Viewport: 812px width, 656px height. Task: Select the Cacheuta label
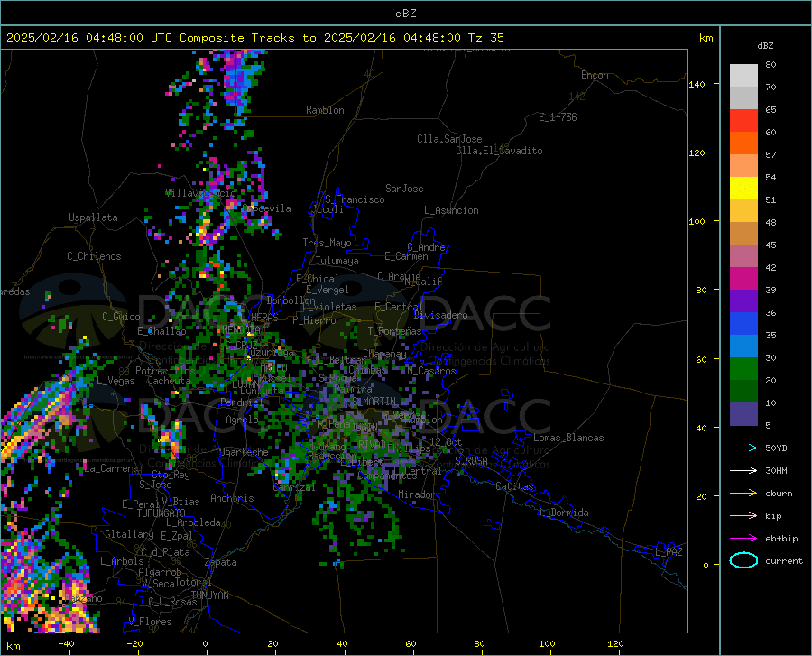169,381
